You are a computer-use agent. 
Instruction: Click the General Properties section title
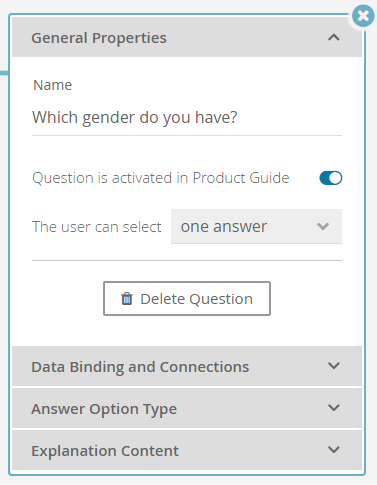pos(99,38)
